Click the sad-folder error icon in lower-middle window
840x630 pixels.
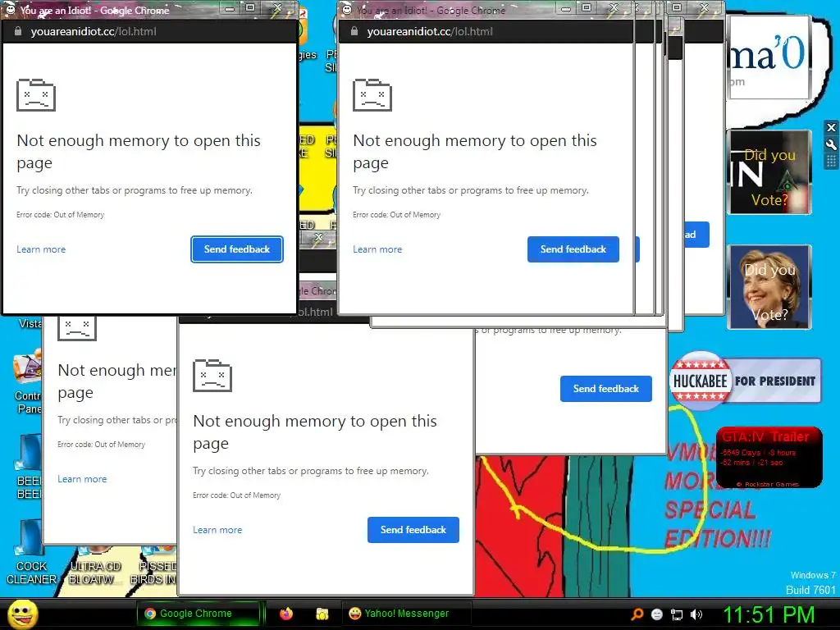coord(212,376)
